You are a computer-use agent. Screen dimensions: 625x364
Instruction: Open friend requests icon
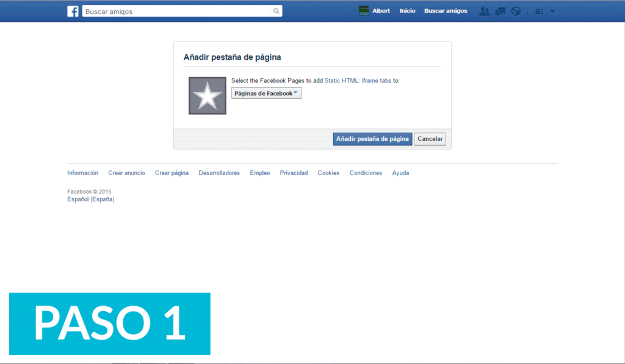coord(484,11)
